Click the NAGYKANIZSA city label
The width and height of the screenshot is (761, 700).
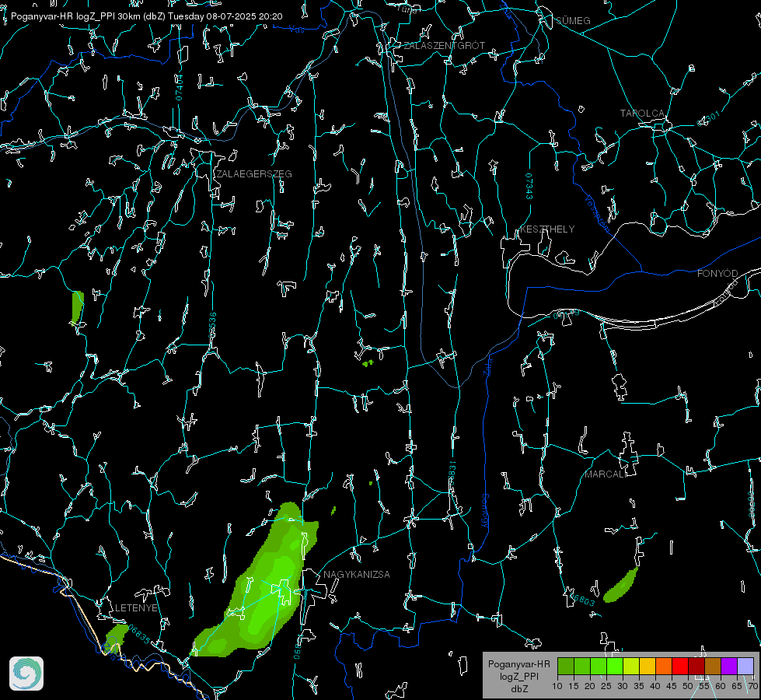click(x=357, y=575)
